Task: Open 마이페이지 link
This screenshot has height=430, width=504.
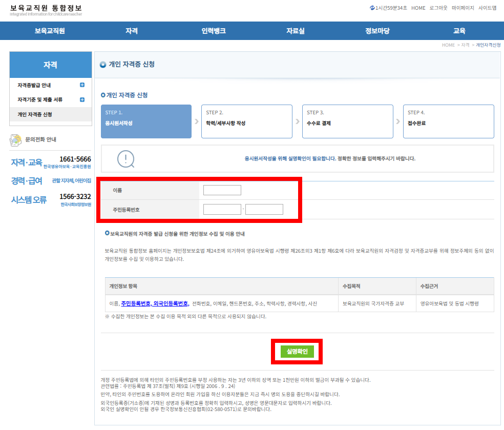Action: pos(463,8)
